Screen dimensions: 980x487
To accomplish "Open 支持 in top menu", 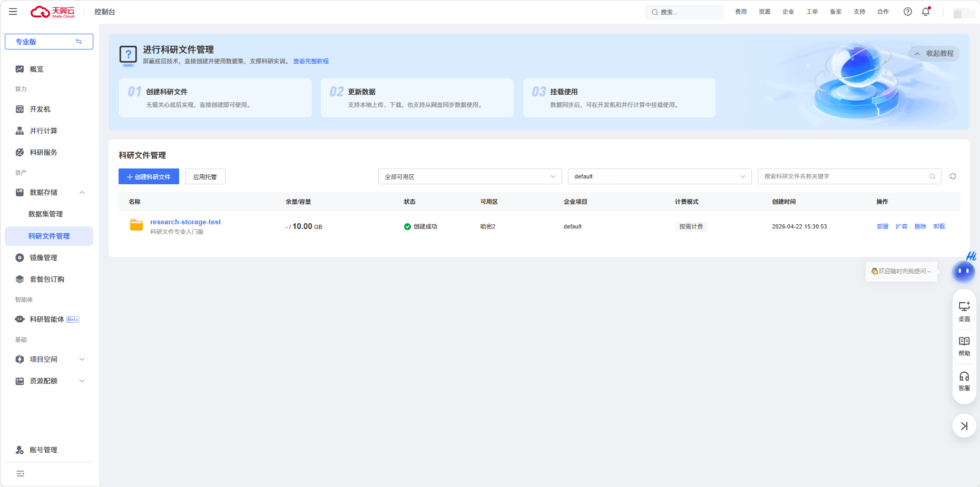I will click(x=859, y=12).
